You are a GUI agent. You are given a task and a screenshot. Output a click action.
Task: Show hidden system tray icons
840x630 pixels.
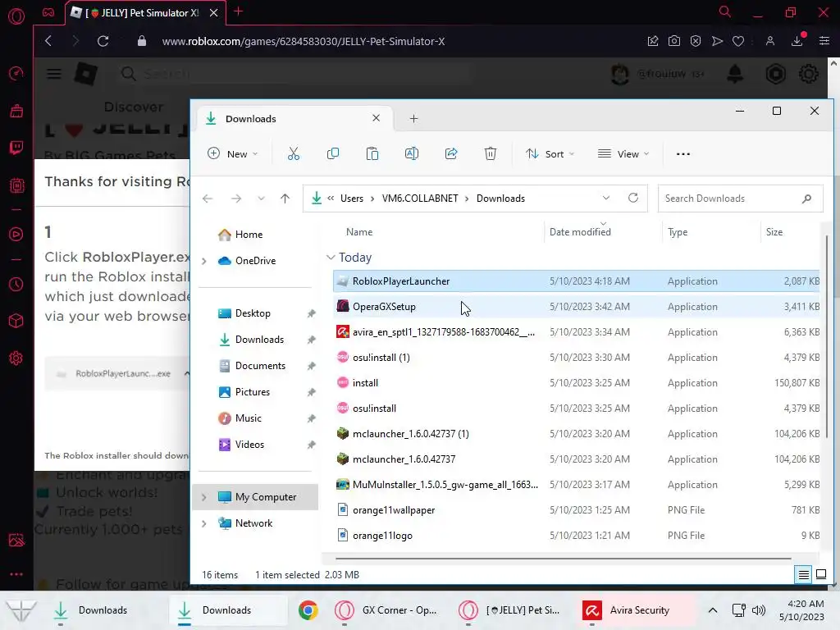coord(713,610)
